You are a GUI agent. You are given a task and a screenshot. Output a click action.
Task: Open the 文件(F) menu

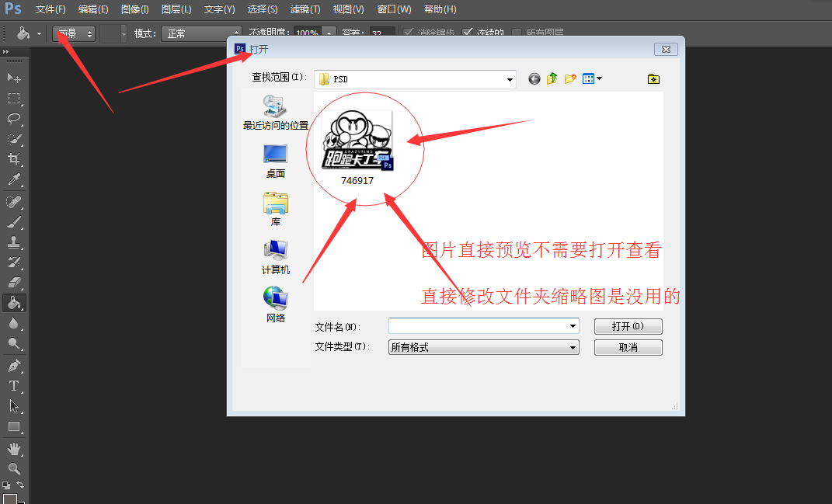50,9
